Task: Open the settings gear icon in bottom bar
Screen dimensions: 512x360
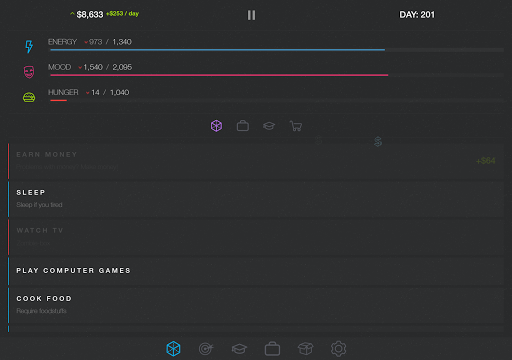Action: (338, 349)
